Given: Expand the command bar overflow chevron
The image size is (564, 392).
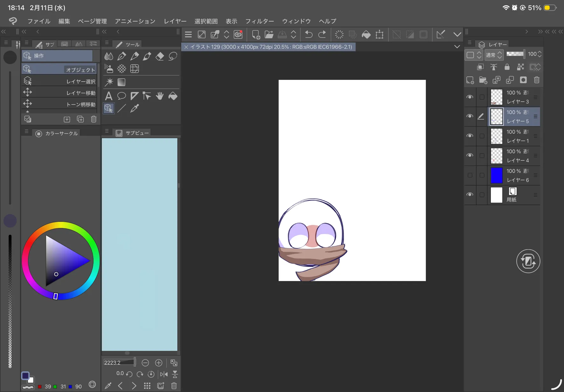Looking at the screenshot, I should 457,34.
